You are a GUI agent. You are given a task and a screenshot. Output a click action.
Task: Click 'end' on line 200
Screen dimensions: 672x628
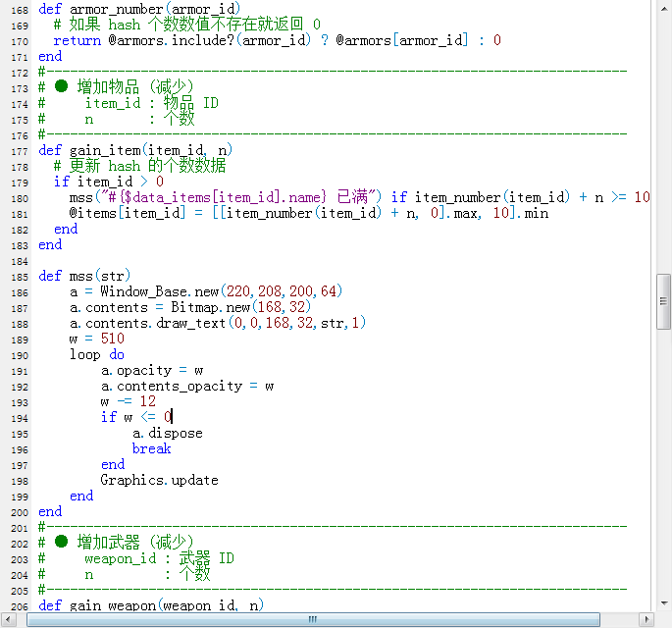click(50, 512)
